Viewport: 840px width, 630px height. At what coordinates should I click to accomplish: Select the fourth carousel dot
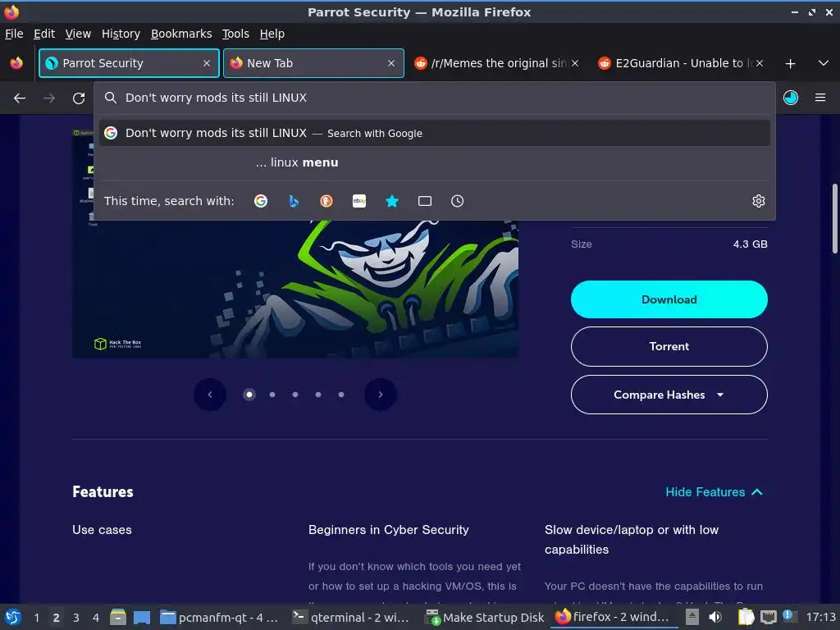pos(318,395)
